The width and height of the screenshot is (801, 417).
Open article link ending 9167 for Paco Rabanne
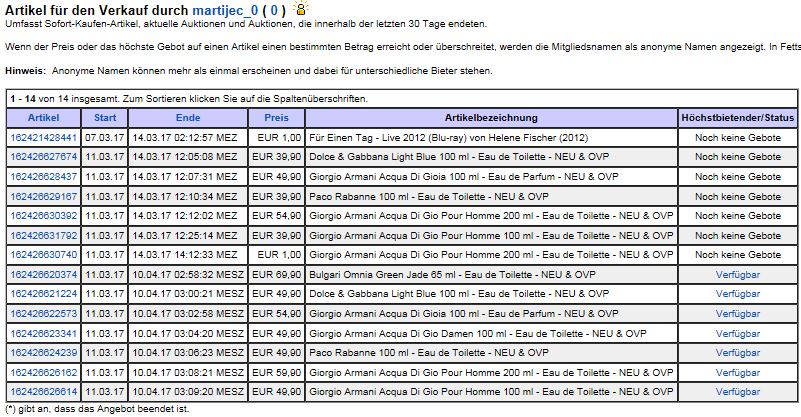(x=43, y=196)
